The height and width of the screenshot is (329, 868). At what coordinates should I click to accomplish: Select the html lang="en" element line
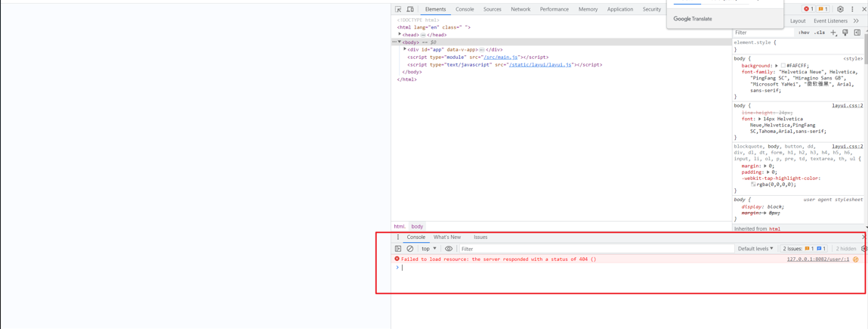[434, 27]
